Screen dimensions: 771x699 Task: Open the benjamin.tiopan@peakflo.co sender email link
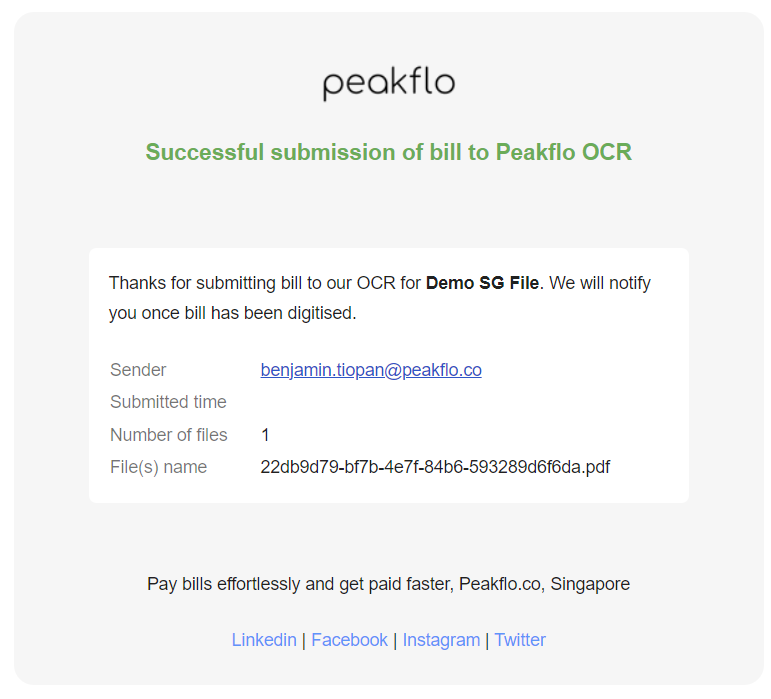pos(371,370)
